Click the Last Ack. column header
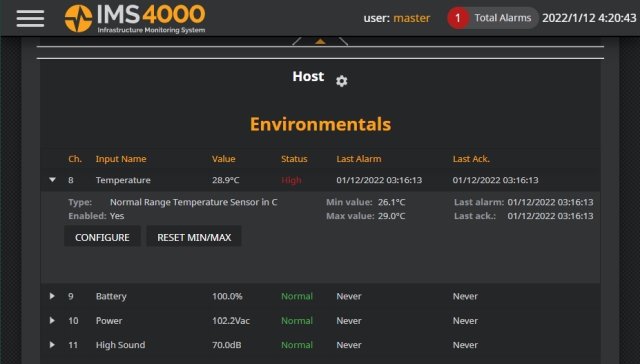This screenshot has height=364, width=640. click(471, 159)
